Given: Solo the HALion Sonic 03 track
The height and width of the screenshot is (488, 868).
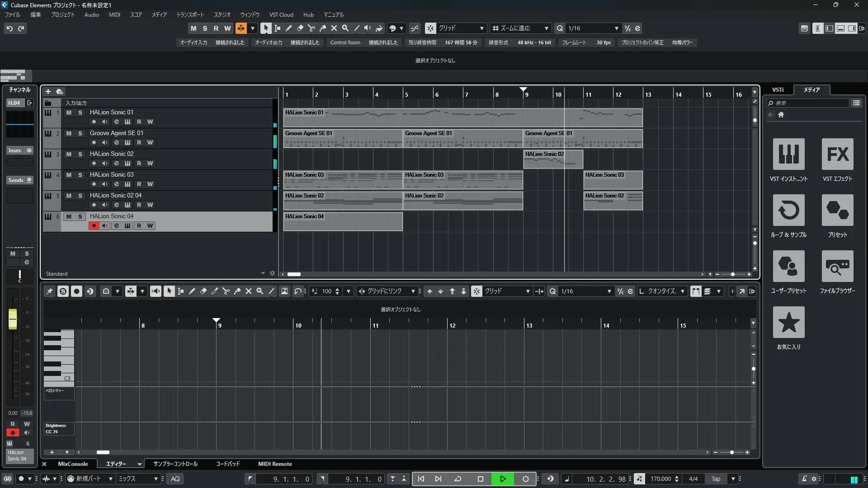Looking at the screenshot, I should 80,175.
